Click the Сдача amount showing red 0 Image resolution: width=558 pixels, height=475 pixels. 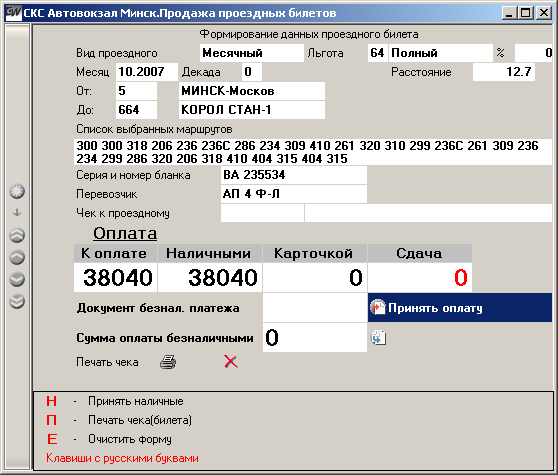click(x=420, y=278)
